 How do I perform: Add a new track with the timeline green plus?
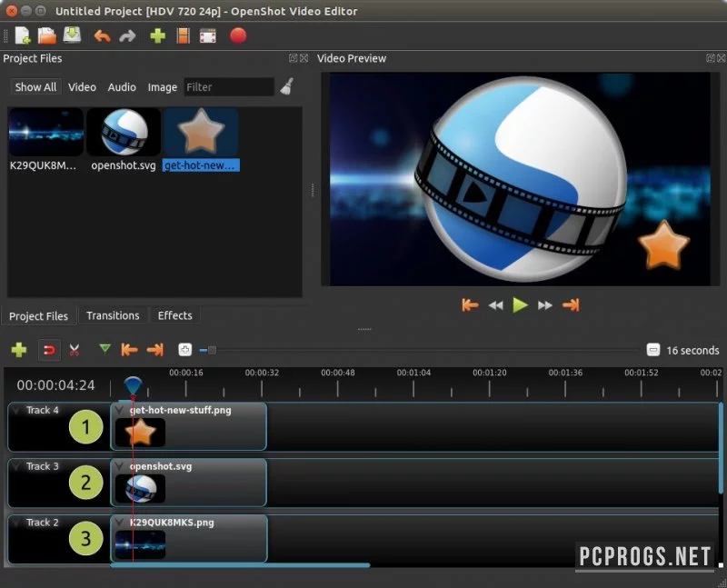click(19, 350)
